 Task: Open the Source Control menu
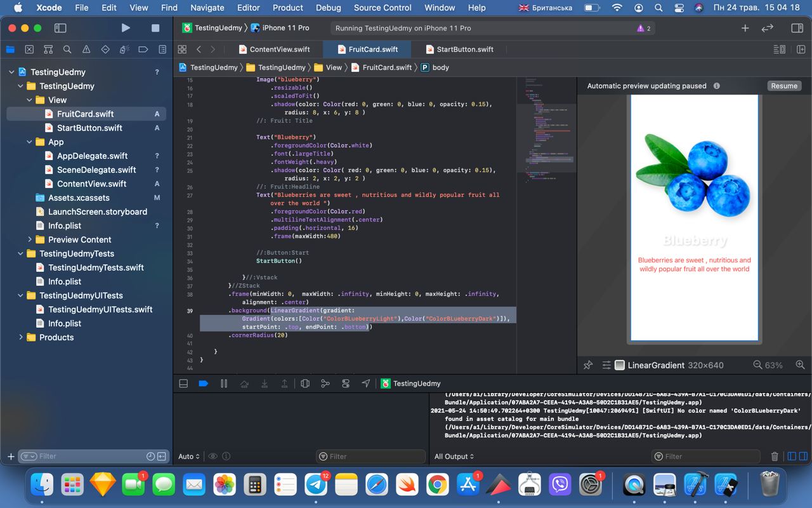(x=383, y=8)
